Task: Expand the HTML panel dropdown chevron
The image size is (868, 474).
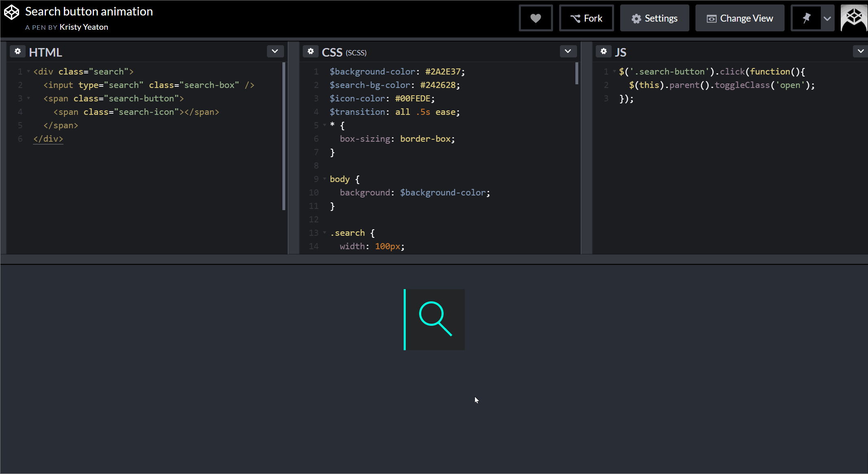Action: (x=275, y=51)
